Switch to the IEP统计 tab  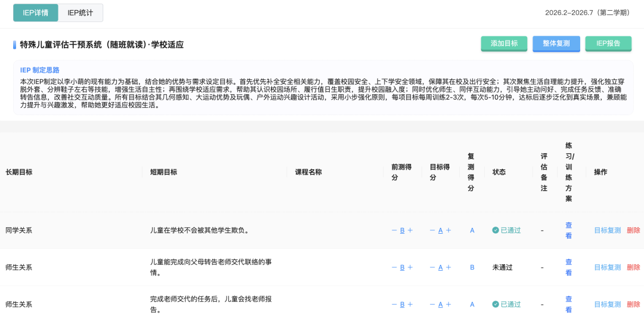click(80, 13)
